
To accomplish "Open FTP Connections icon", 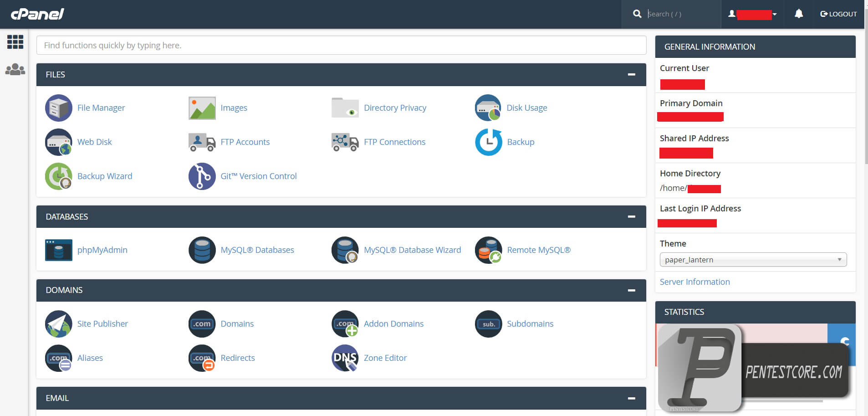I will click(x=345, y=142).
